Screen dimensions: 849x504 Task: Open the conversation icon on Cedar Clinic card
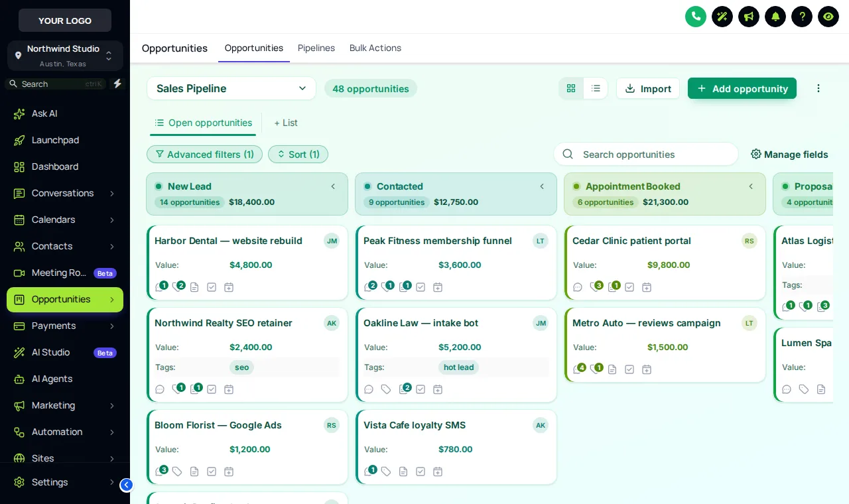[x=578, y=287]
